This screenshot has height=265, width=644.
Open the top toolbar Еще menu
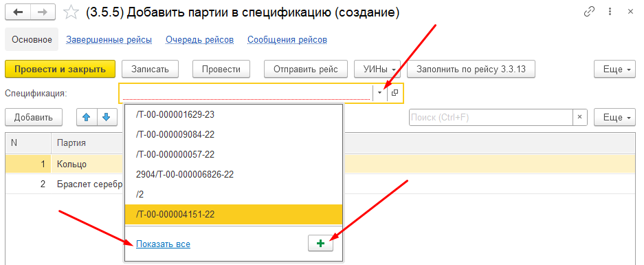tap(614, 69)
